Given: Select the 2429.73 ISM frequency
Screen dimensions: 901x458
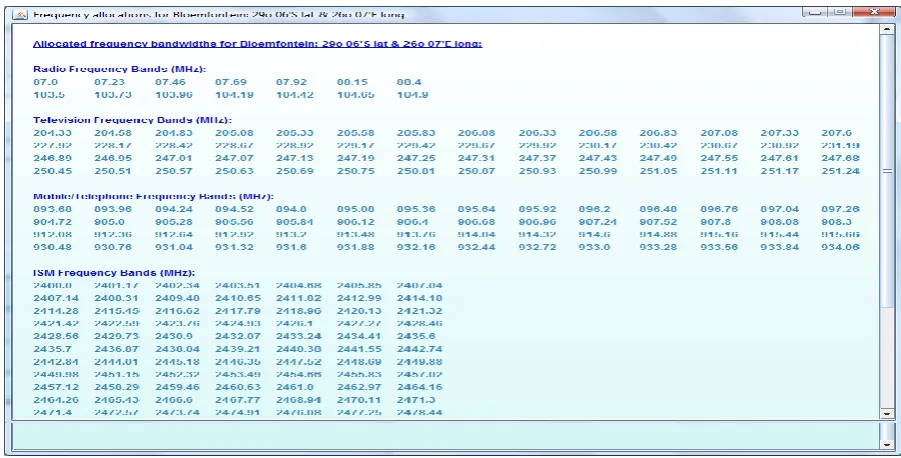Looking at the screenshot, I should [117, 336].
